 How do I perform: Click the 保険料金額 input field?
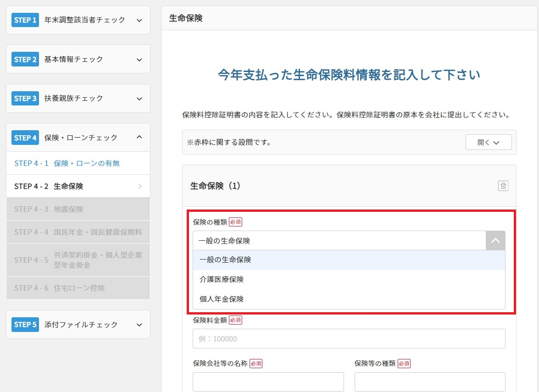pyautogui.click(x=349, y=339)
